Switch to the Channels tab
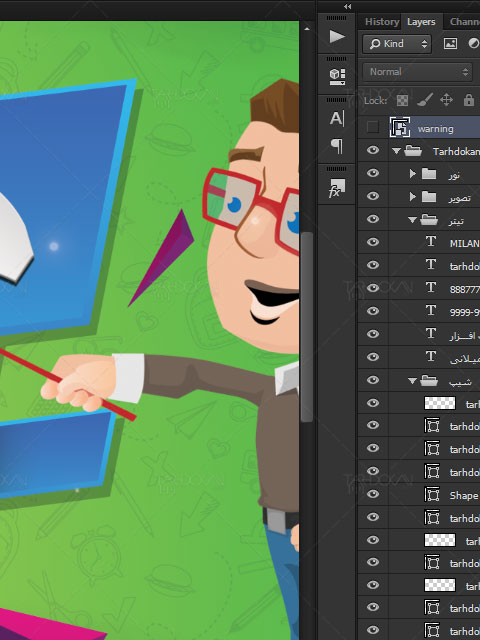480x640 pixels. coord(464,22)
